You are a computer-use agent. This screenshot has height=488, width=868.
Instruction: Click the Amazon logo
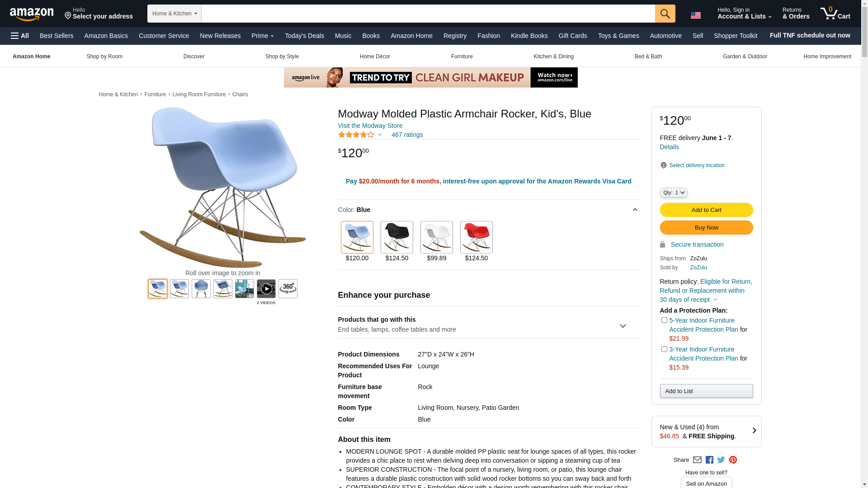(32, 14)
